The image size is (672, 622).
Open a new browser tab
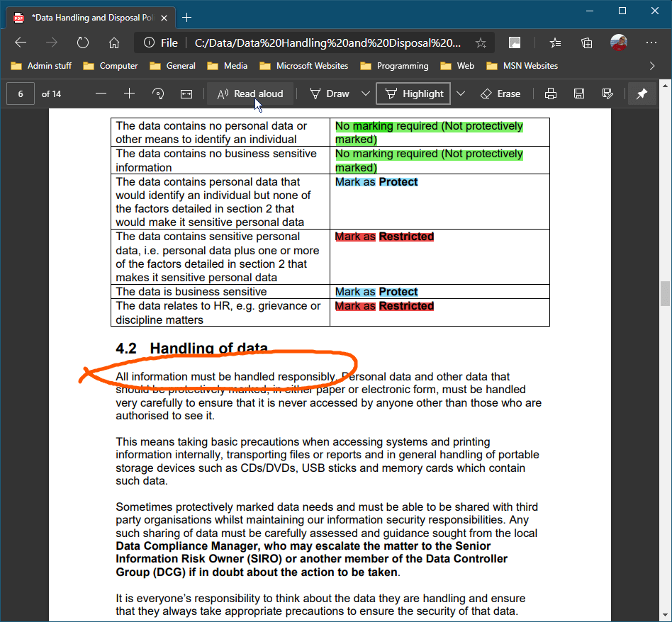point(186,17)
